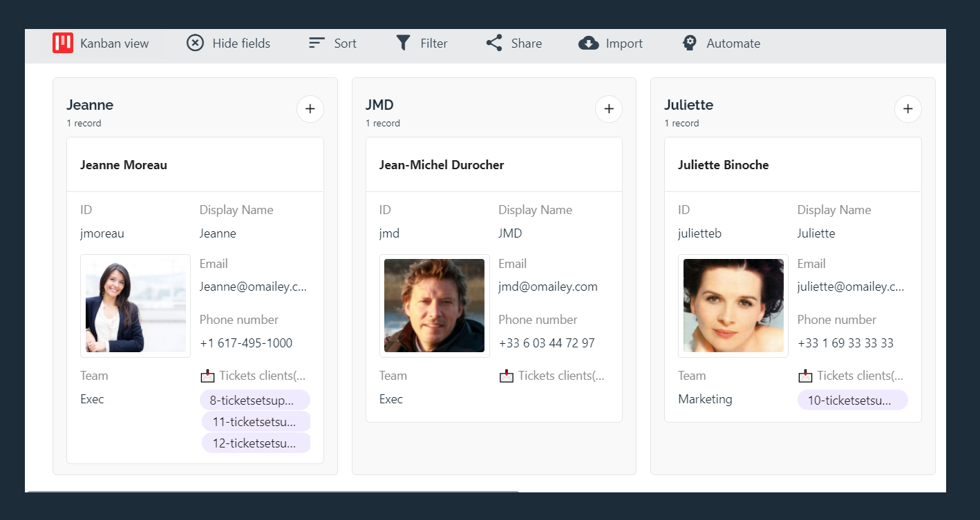Click the Phone number label on Juliette's card
The image size is (980, 520).
coord(837,320)
